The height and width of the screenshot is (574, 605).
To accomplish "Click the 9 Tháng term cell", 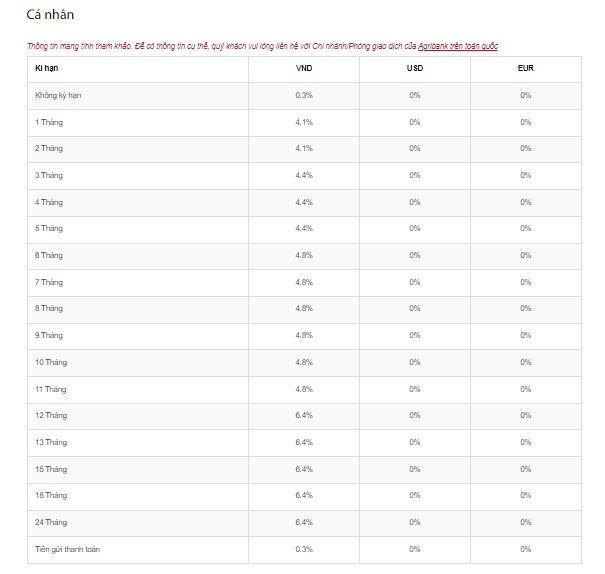I will (x=48, y=335).
